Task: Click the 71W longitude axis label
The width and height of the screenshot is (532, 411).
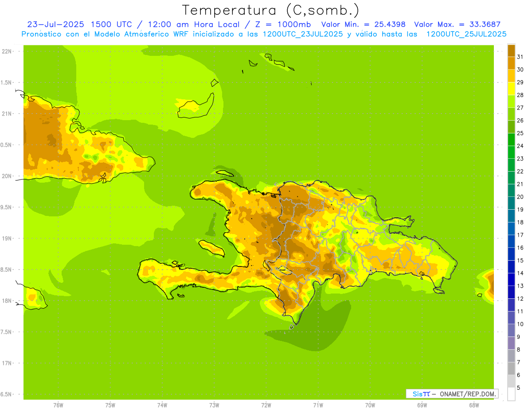Action: (x=318, y=405)
